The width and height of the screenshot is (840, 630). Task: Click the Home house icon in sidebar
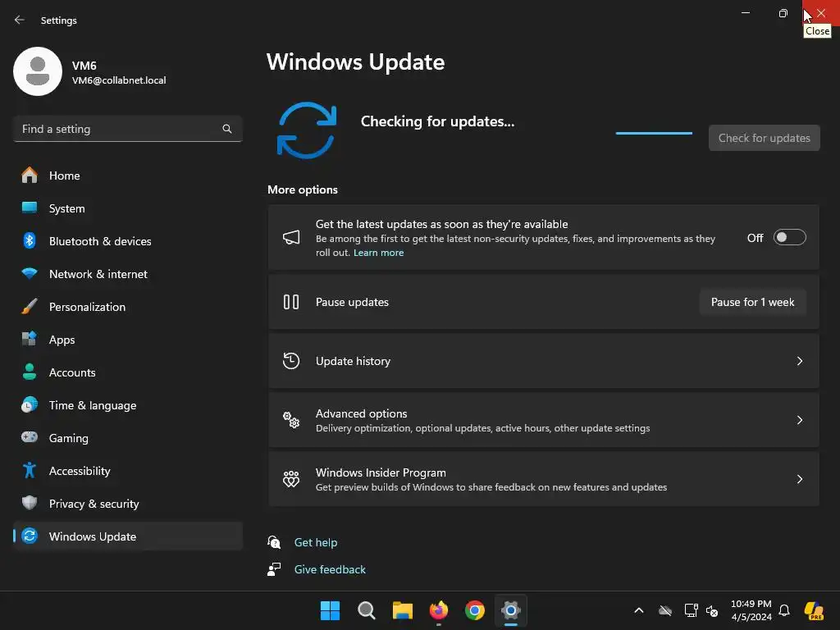tap(30, 176)
